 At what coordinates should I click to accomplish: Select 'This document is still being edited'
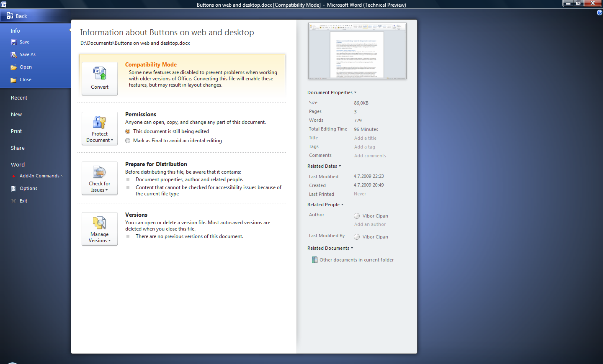[x=128, y=131]
